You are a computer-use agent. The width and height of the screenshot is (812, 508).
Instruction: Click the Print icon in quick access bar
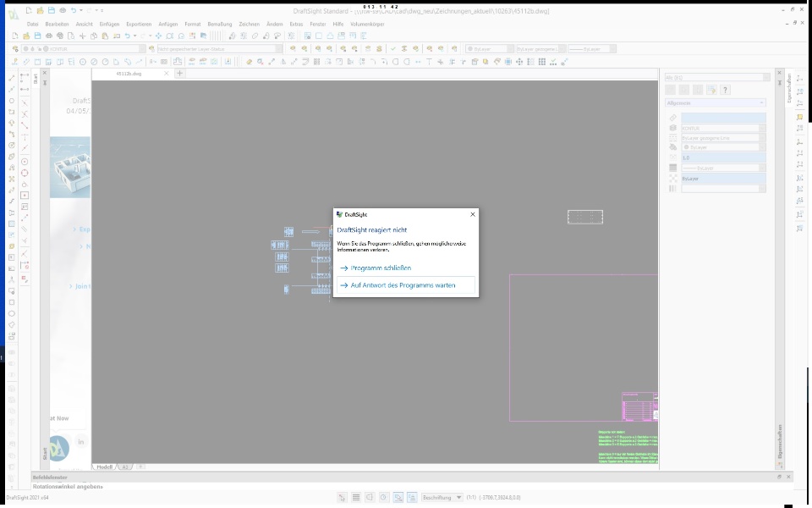click(x=62, y=10)
